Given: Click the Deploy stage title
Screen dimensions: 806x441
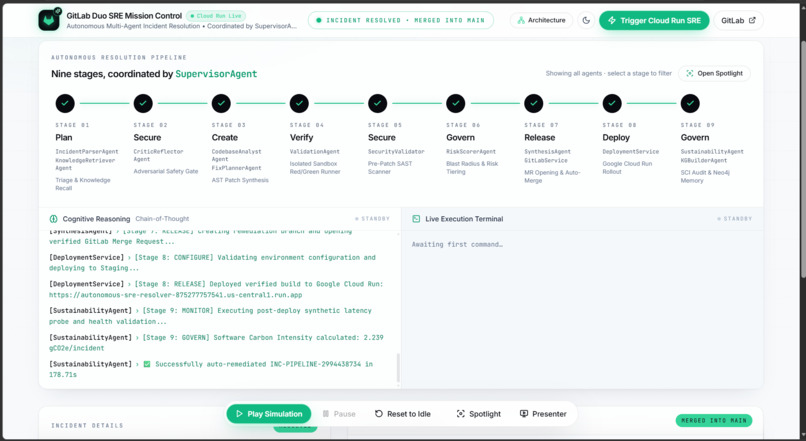Looking at the screenshot, I should 616,138.
